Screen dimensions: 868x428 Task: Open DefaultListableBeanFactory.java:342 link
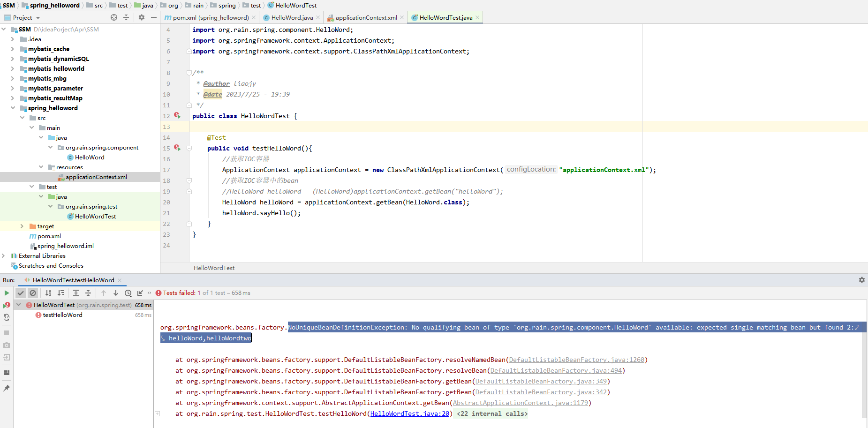point(541,392)
